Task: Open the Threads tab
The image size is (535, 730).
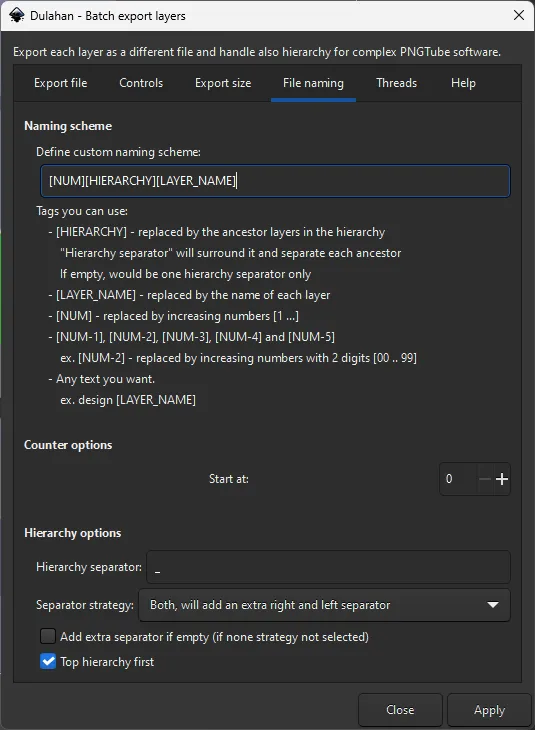Action: point(396,83)
